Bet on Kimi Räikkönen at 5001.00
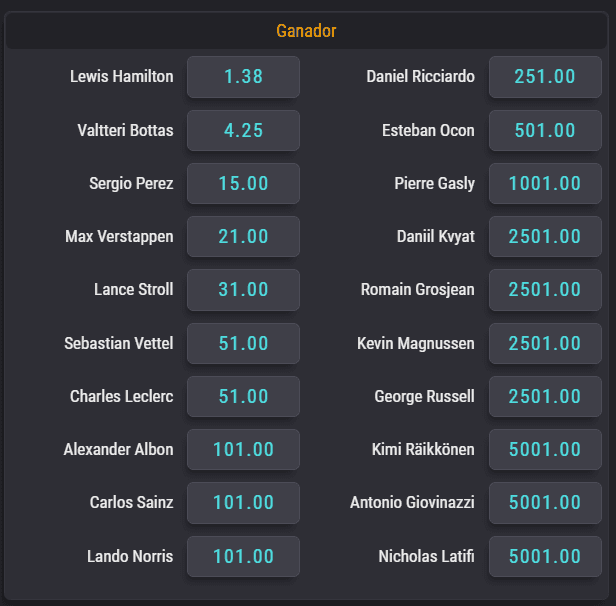616x606 pixels. point(545,449)
